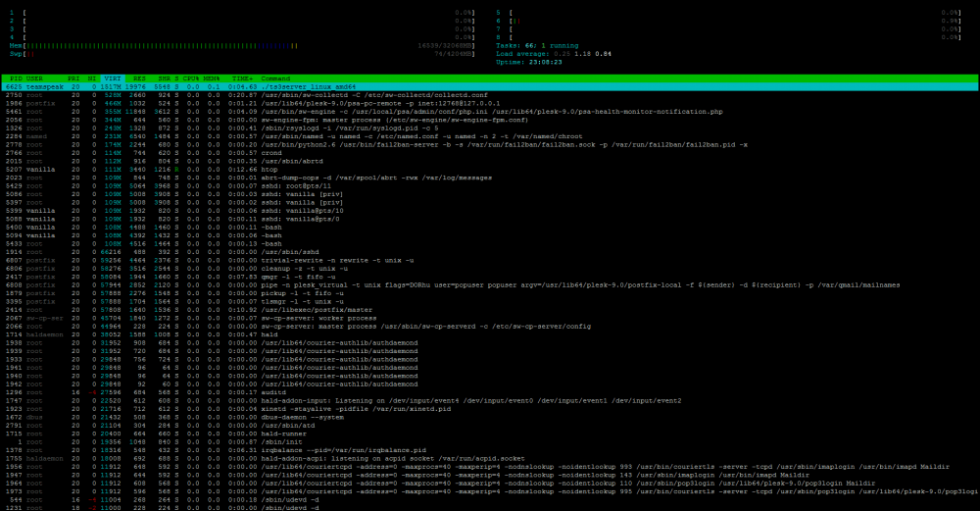Select the sw-engine-fpm master process row
Screen dimensions: 980x511
490,120
